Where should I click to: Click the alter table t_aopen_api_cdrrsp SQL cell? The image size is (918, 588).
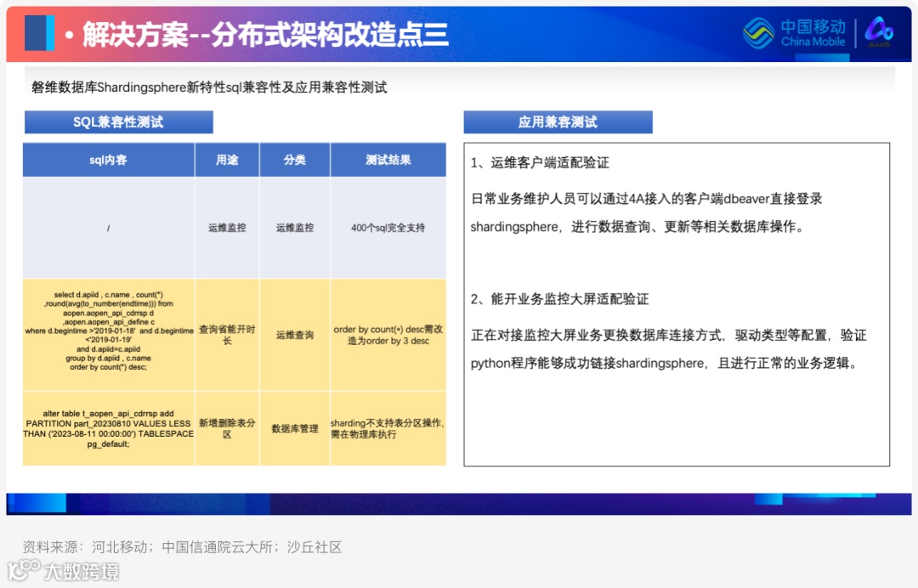pos(108,428)
